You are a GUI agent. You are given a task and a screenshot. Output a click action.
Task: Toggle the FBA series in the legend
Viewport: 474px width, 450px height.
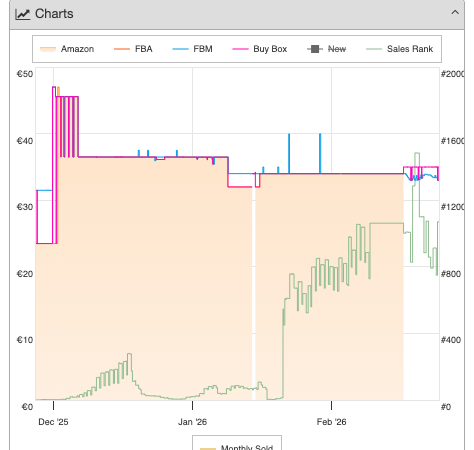pyautogui.click(x=133, y=49)
